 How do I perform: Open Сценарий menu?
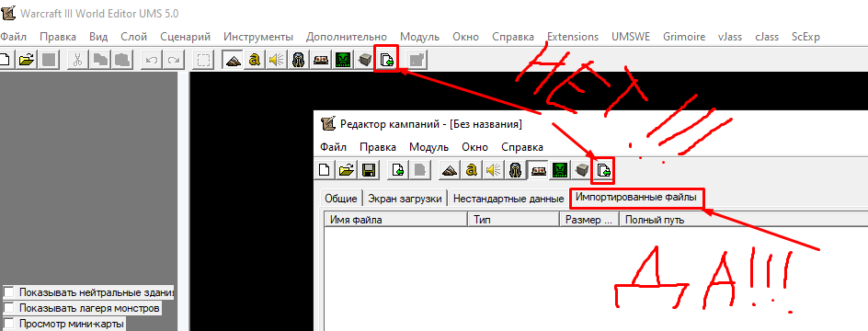[x=186, y=37]
